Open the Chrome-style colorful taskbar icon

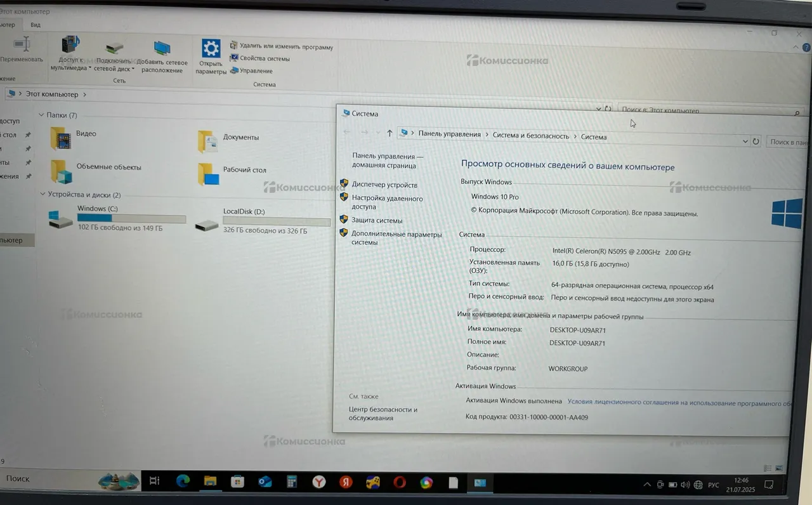tap(426, 483)
